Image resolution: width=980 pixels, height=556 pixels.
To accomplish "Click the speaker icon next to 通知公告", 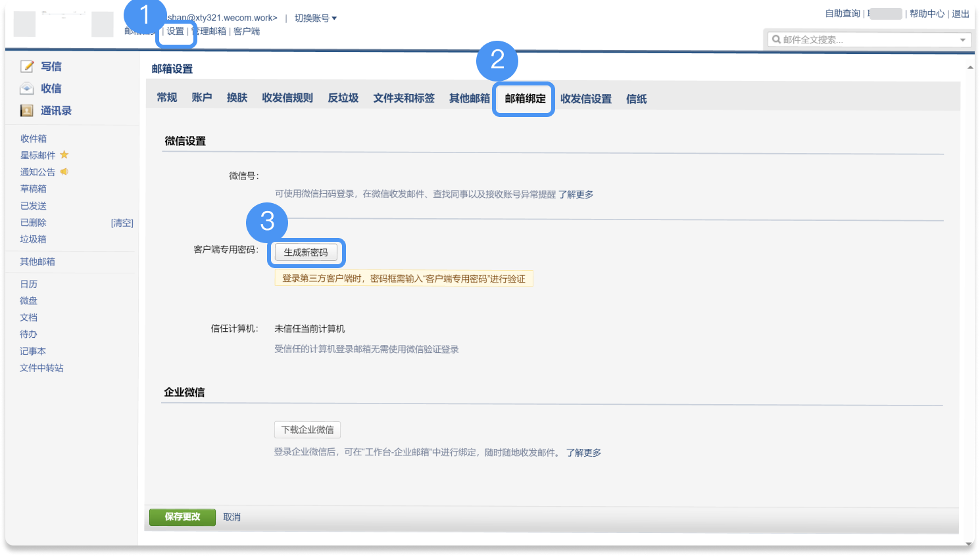I will [x=64, y=172].
